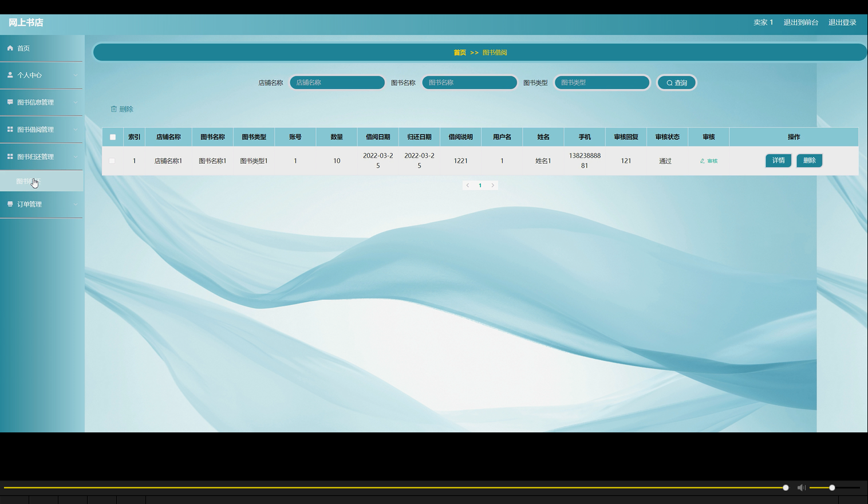The height and width of the screenshot is (504, 868).
Task: Select 退出到前台 from the top bar
Action: 801,22
